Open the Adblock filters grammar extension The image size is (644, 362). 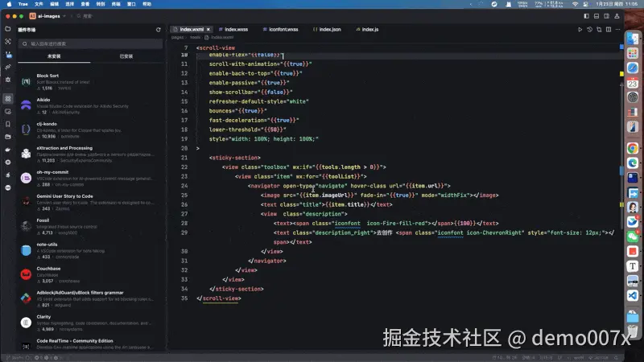pyautogui.click(x=90, y=298)
